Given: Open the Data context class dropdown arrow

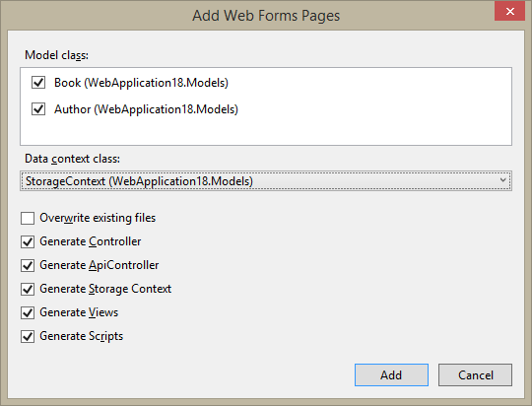Looking at the screenshot, I should [502, 180].
